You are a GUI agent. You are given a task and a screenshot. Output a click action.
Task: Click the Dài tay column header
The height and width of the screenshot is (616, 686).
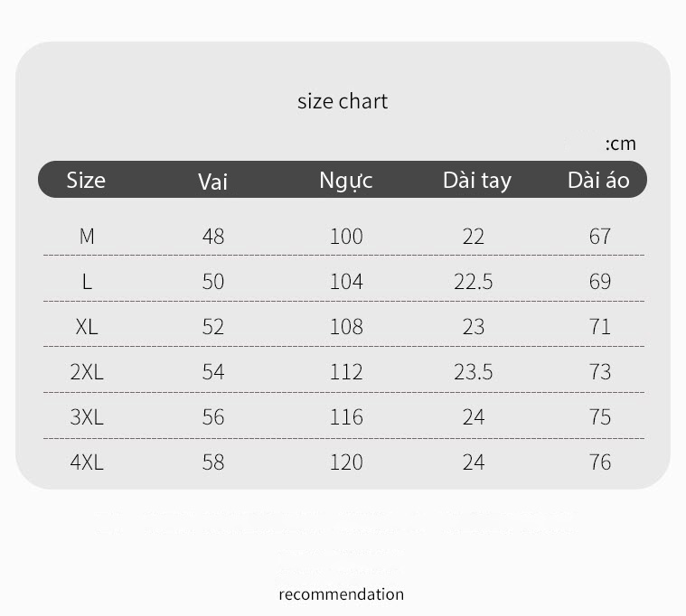[x=477, y=181]
